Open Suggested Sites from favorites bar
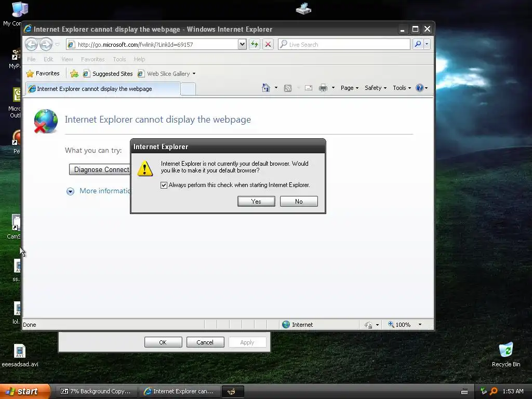 tap(108, 74)
